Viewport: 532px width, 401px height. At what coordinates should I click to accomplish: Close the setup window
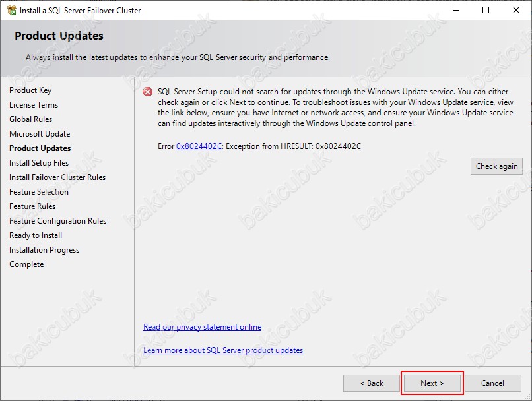516,10
